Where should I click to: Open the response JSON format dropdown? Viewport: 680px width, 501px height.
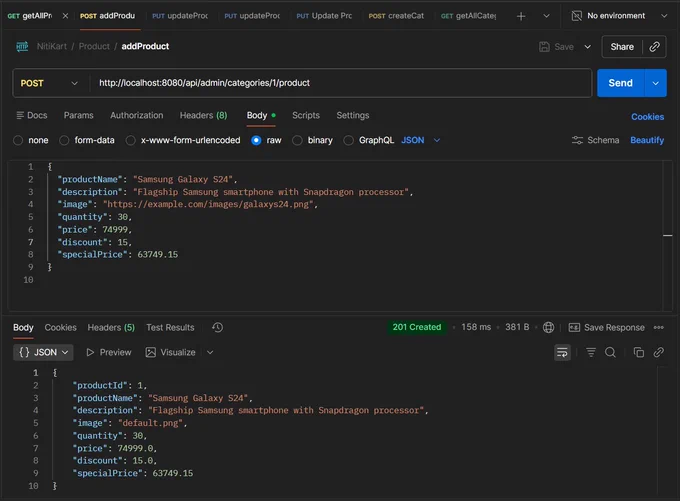pyautogui.click(x=43, y=352)
